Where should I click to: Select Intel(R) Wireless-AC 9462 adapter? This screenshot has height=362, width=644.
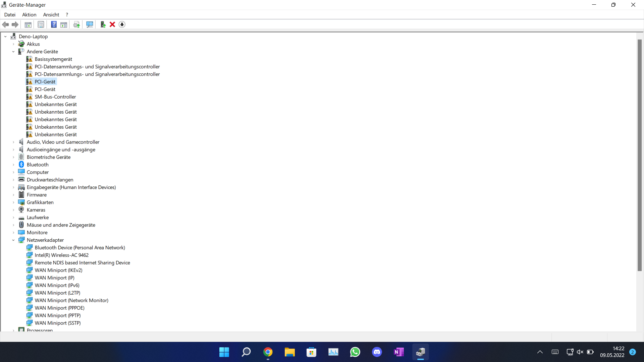point(62,255)
